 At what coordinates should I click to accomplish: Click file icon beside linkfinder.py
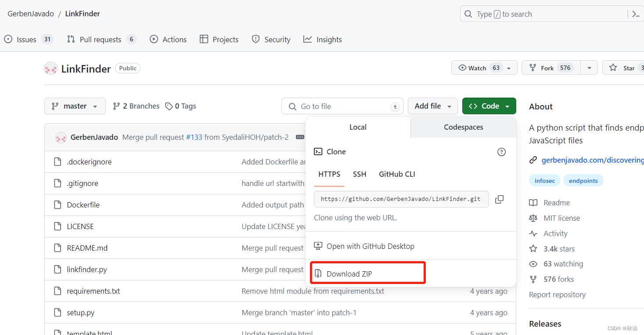tap(58, 269)
